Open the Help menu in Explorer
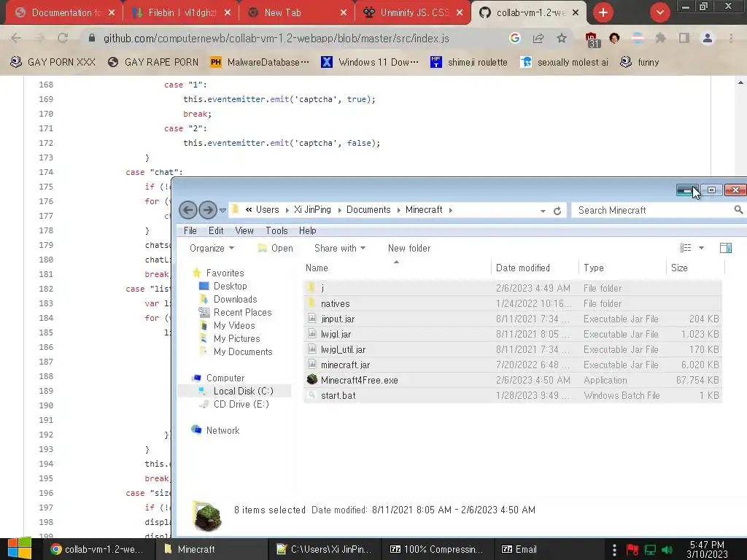Image resolution: width=747 pixels, height=560 pixels. coord(308,230)
